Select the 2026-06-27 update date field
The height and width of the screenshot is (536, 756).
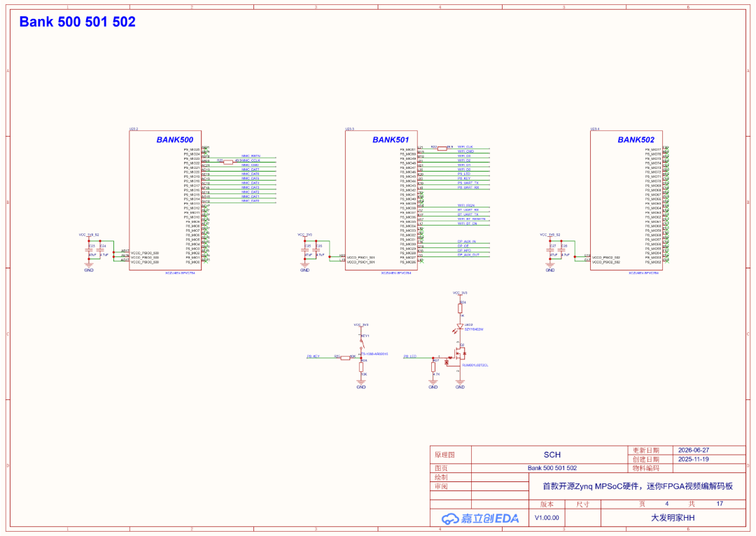694,450
